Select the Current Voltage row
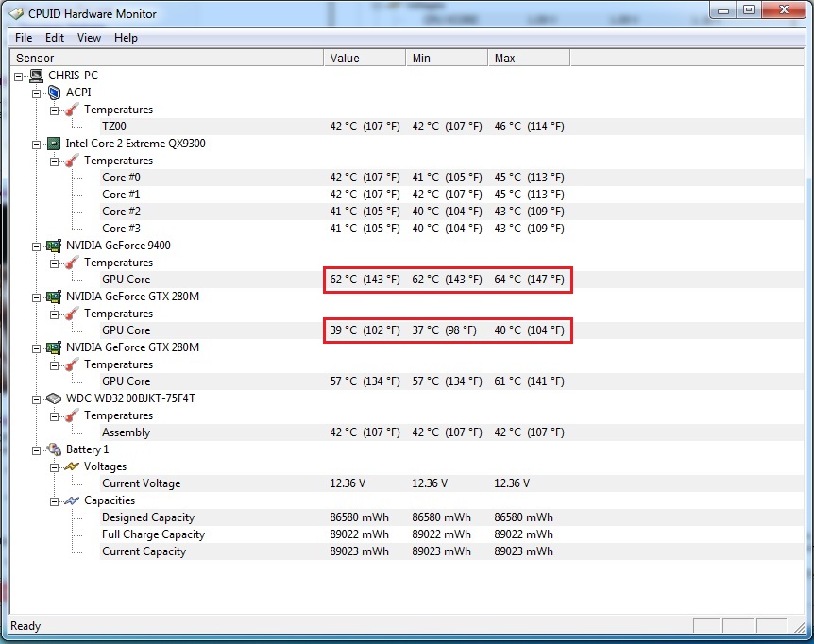The width and height of the screenshot is (814, 644). (x=451, y=483)
